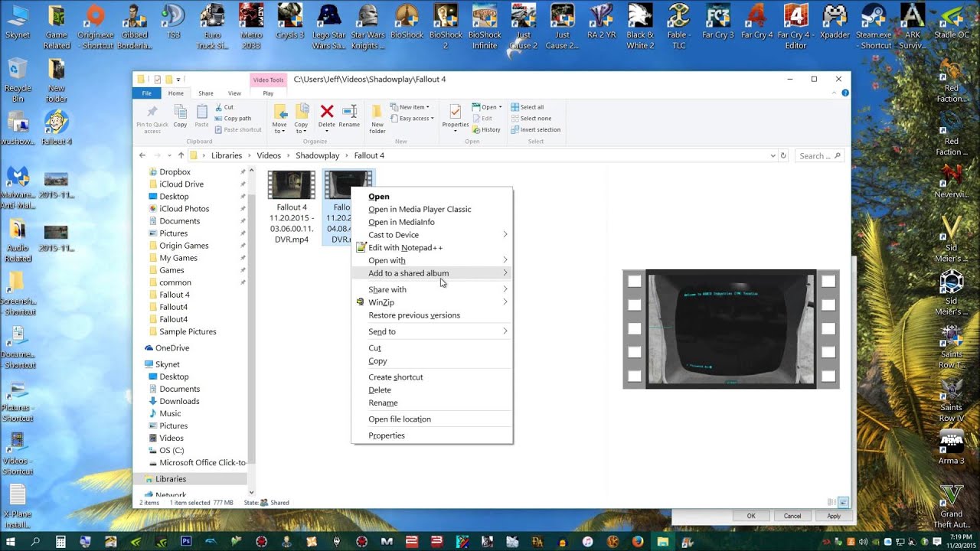Image resolution: width=980 pixels, height=551 pixels.
Task: Click the Windows Start button
Action: point(11,541)
